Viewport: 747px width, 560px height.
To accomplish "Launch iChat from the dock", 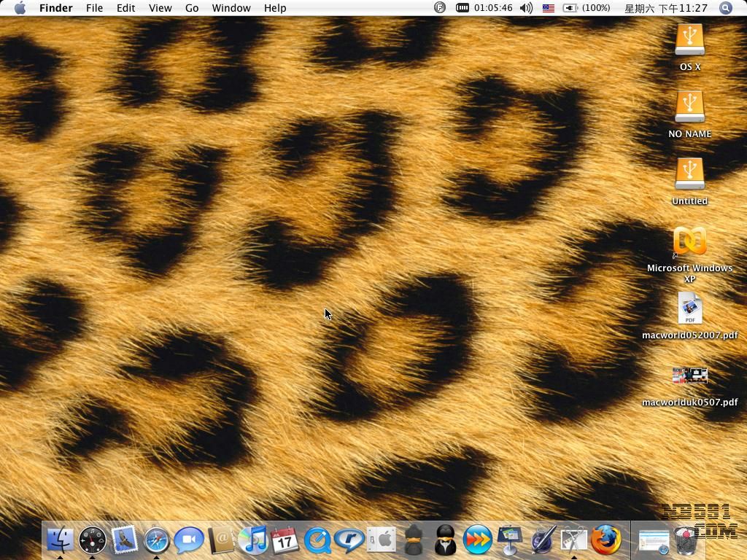I will click(188, 540).
